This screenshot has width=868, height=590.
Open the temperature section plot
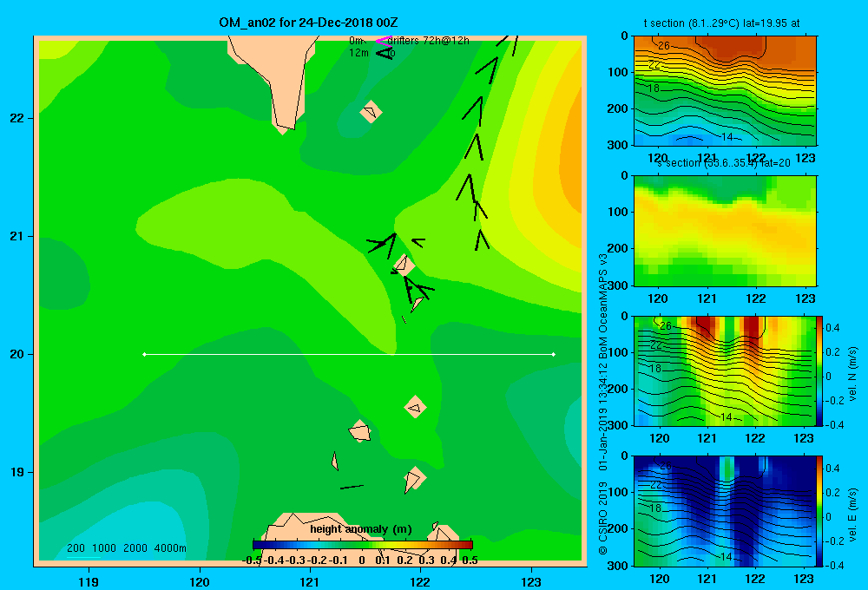[725, 91]
